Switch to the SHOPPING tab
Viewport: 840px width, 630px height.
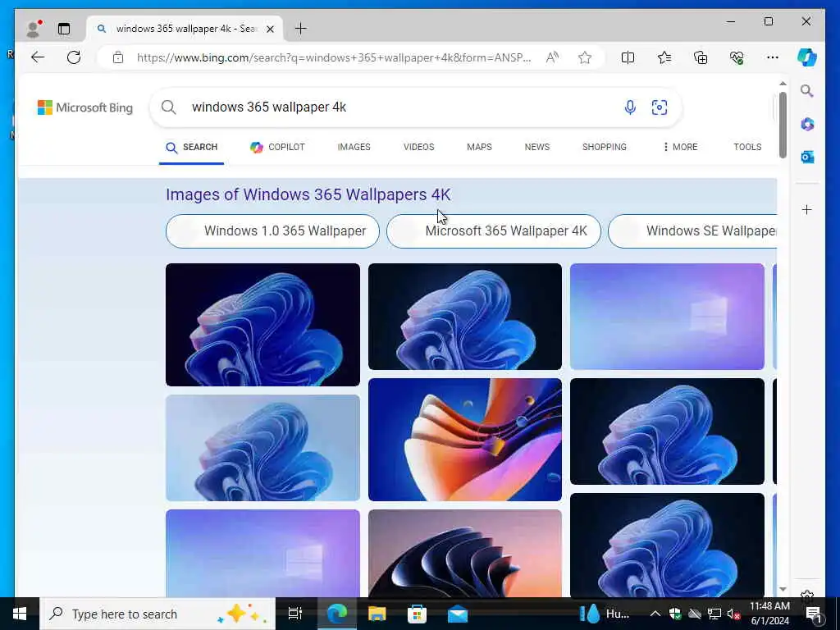point(605,148)
